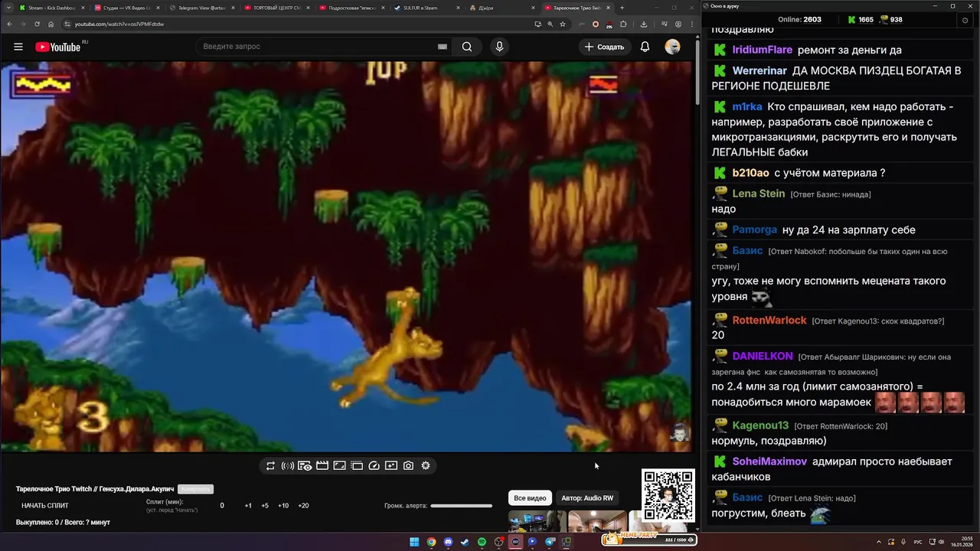Image resolution: width=980 pixels, height=551 pixels.
Task: Open the player toolbar gear settings
Action: pyautogui.click(x=426, y=465)
